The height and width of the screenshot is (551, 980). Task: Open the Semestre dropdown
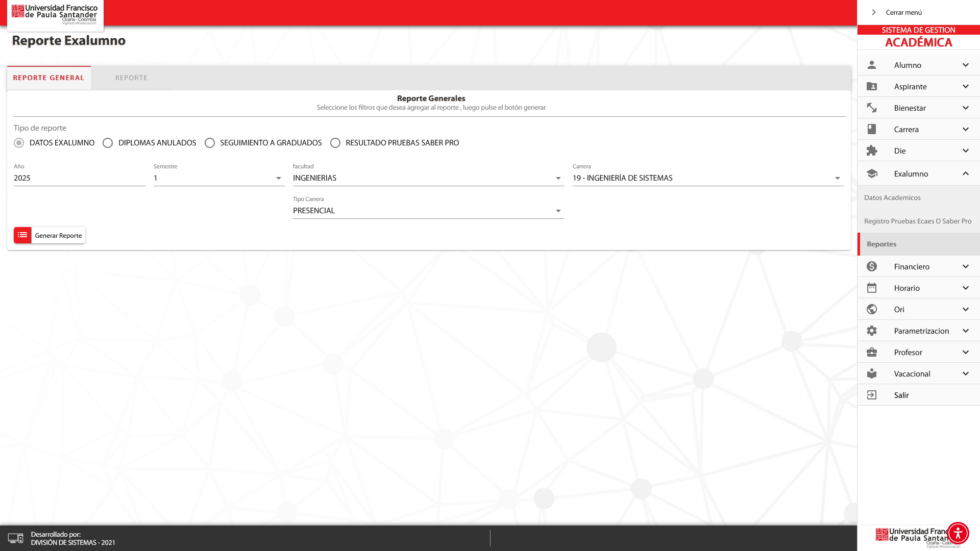tap(219, 178)
